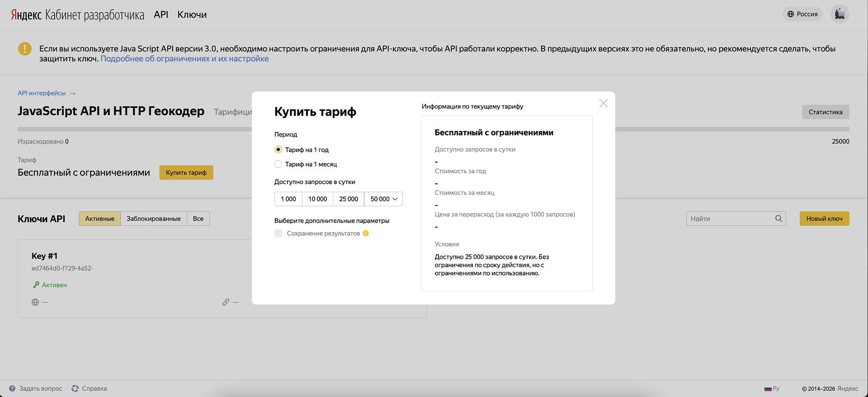868x397 pixels.
Task: Choose 10 000 requests per day
Action: 318,199
